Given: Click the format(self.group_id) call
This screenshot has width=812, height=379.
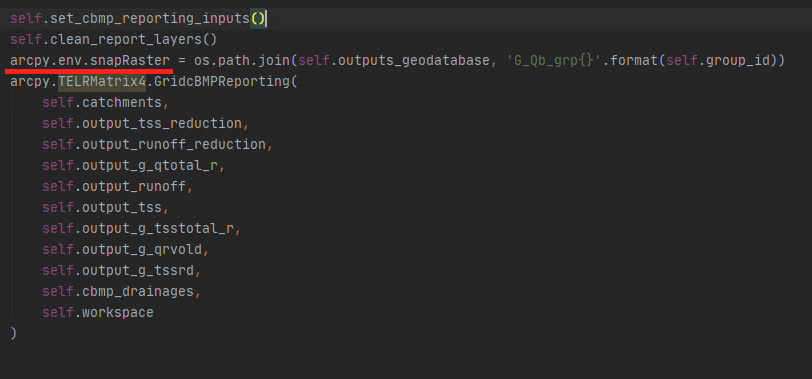Looking at the screenshot, I should point(698,61).
